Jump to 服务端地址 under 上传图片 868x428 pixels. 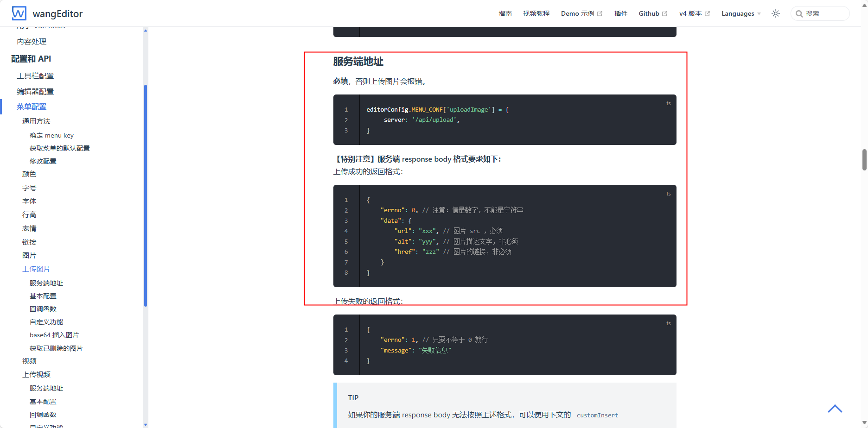(x=46, y=283)
